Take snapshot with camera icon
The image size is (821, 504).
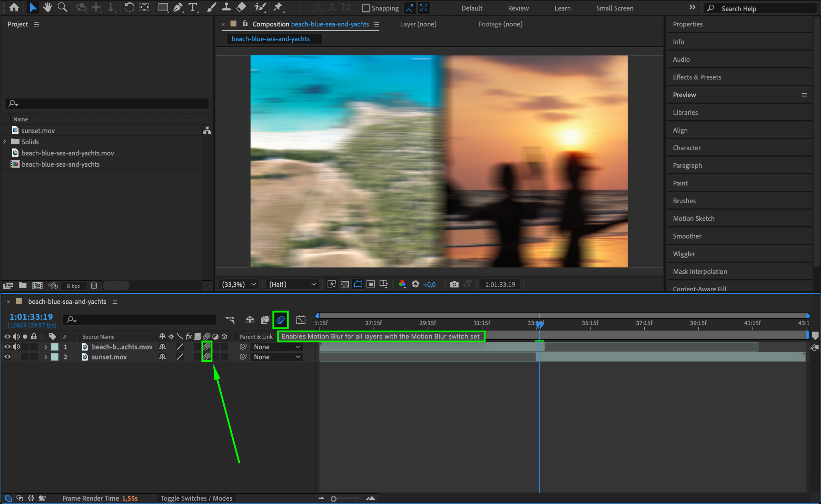[x=454, y=284]
